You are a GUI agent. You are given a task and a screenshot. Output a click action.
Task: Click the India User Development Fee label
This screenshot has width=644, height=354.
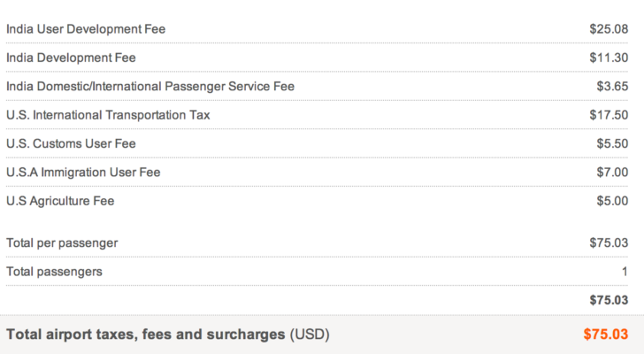click(x=86, y=29)
